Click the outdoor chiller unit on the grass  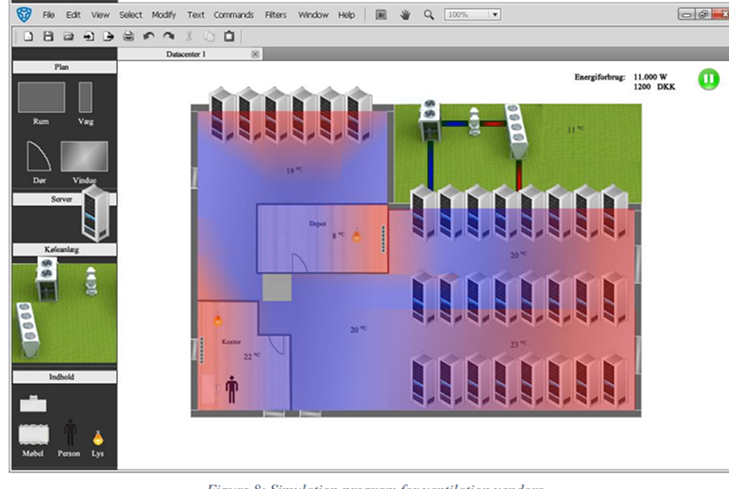click(x=429, y=120)
